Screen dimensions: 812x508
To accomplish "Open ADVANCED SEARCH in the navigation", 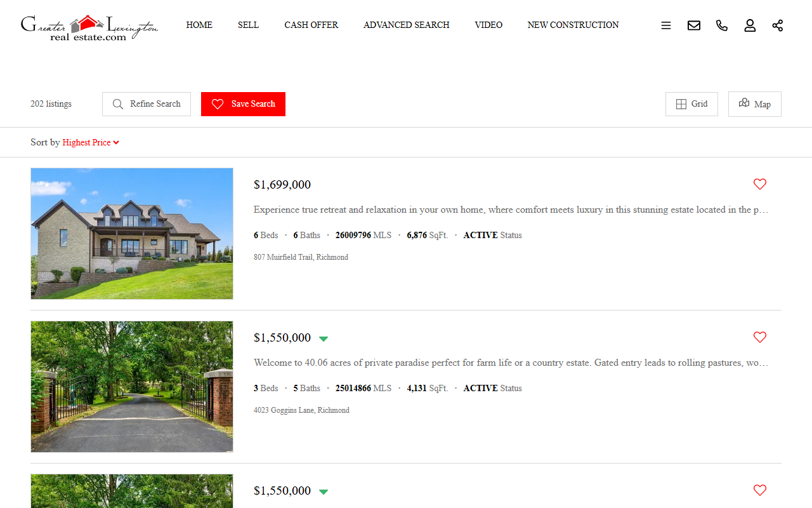I will 407,25.
